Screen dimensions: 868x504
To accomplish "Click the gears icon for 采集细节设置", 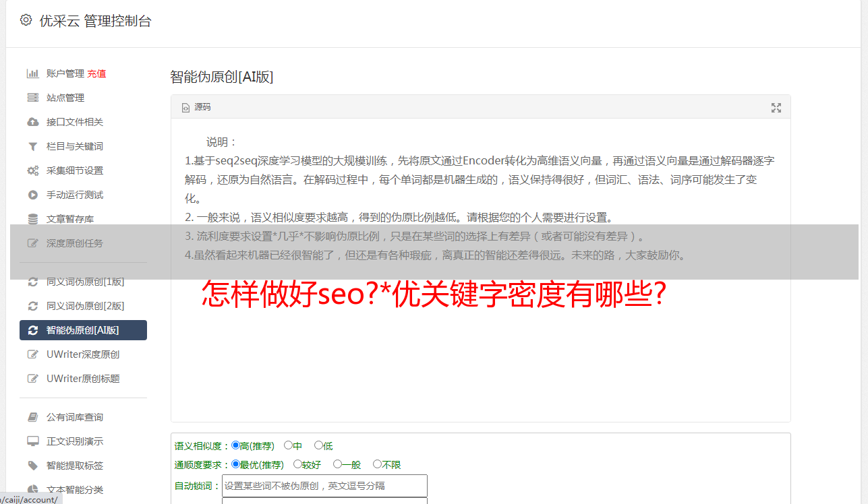I will [x=32, y=170].
